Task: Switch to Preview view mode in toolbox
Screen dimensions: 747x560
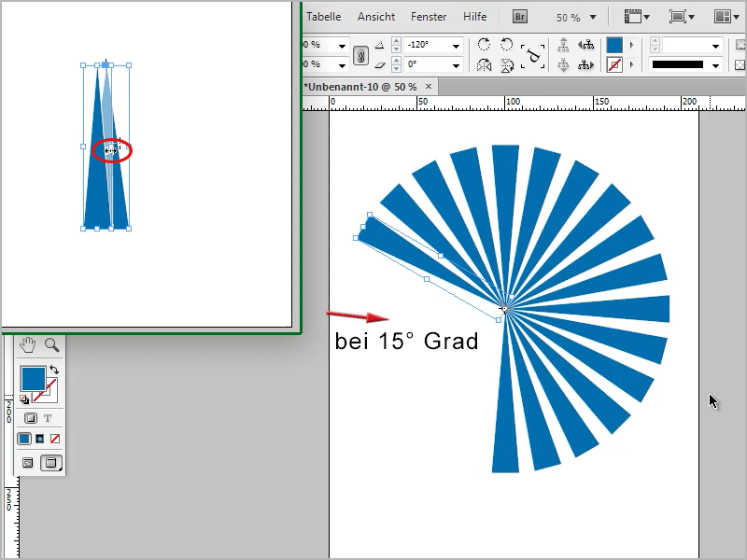Action: click(51, 462)
